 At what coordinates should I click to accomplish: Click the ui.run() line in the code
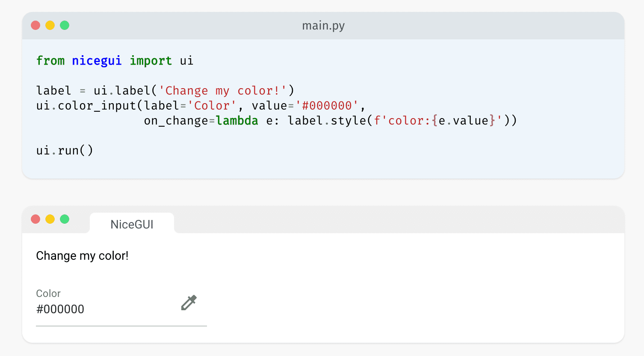(65, 151)
